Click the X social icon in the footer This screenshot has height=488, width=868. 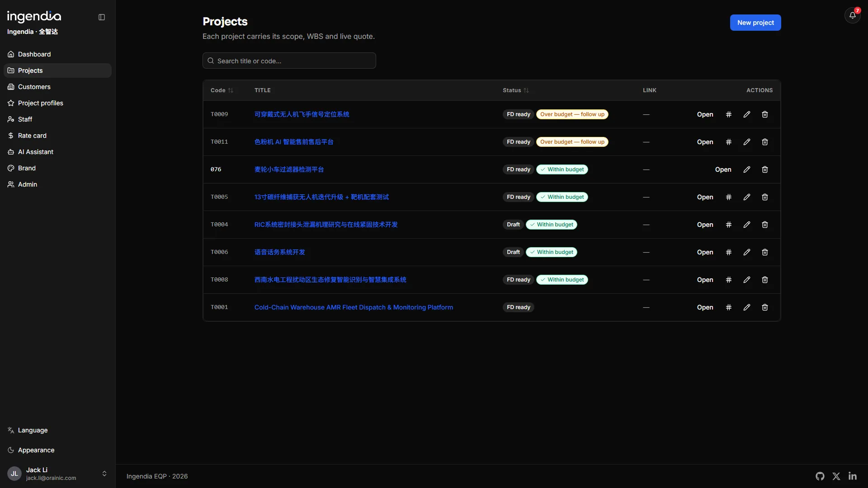point(836,476)
